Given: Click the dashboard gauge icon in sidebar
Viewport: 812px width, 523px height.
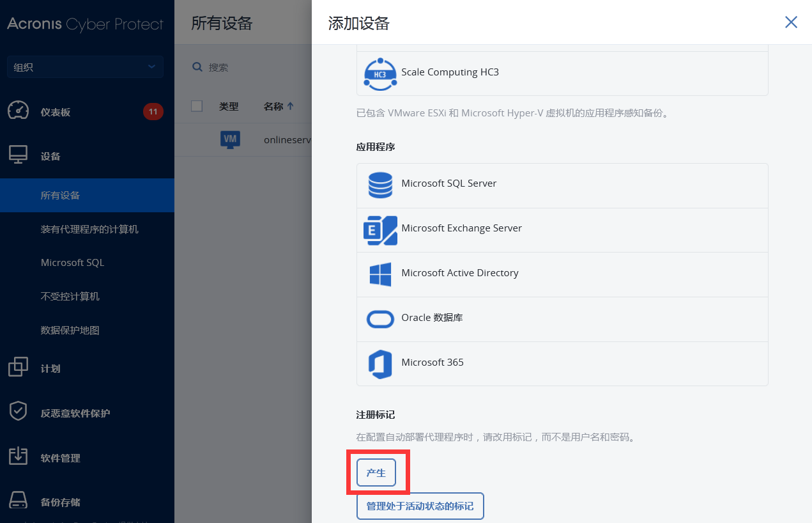Looking at the screenshot, I should [18, 110].
